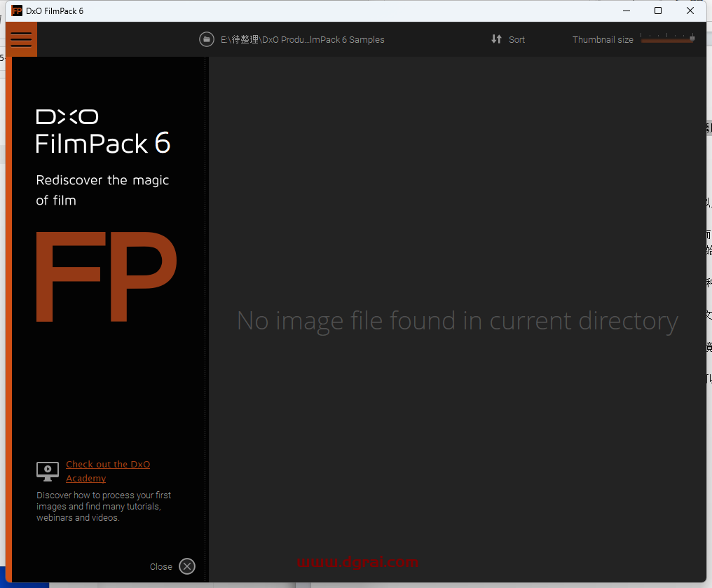Open Check out the DxO Academy link
The width and height of the screenshot is (712, 588).
[x=108, y=471]
